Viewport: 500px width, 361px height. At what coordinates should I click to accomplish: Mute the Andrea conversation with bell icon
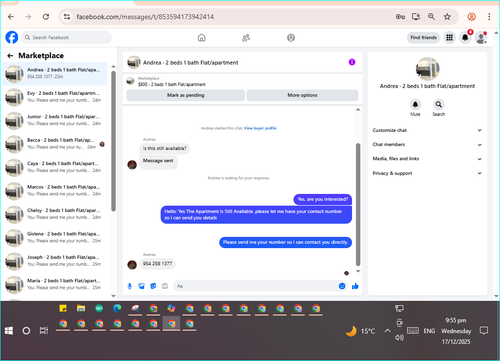(x=415, y=104)
